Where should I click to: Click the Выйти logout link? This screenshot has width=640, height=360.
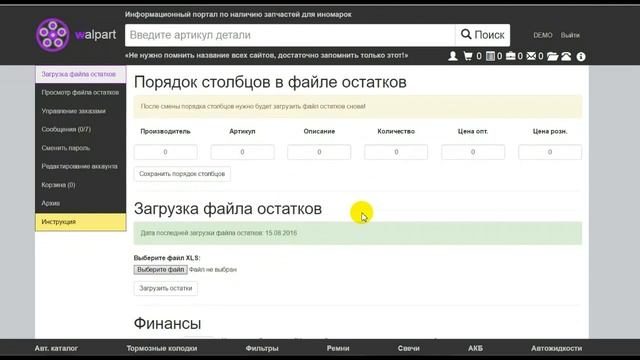(x=570, y=36)
